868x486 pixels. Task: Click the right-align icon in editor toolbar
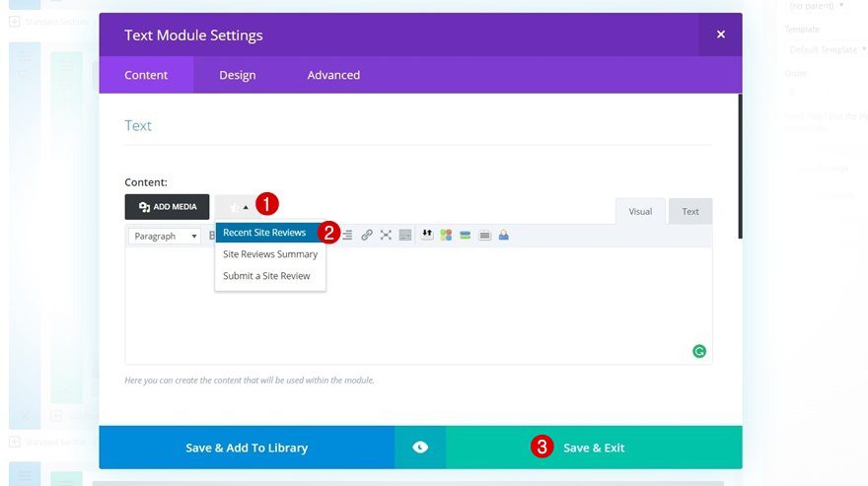tap(347, 236)
